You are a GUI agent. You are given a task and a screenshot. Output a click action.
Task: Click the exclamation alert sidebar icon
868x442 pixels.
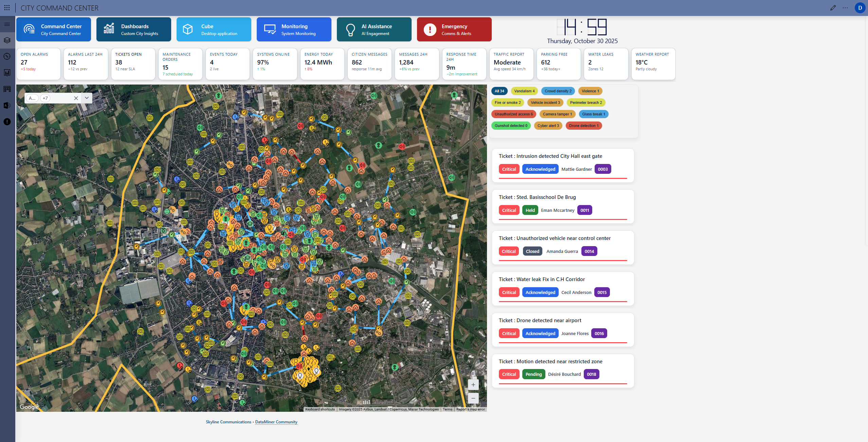(x=7, y=122)
